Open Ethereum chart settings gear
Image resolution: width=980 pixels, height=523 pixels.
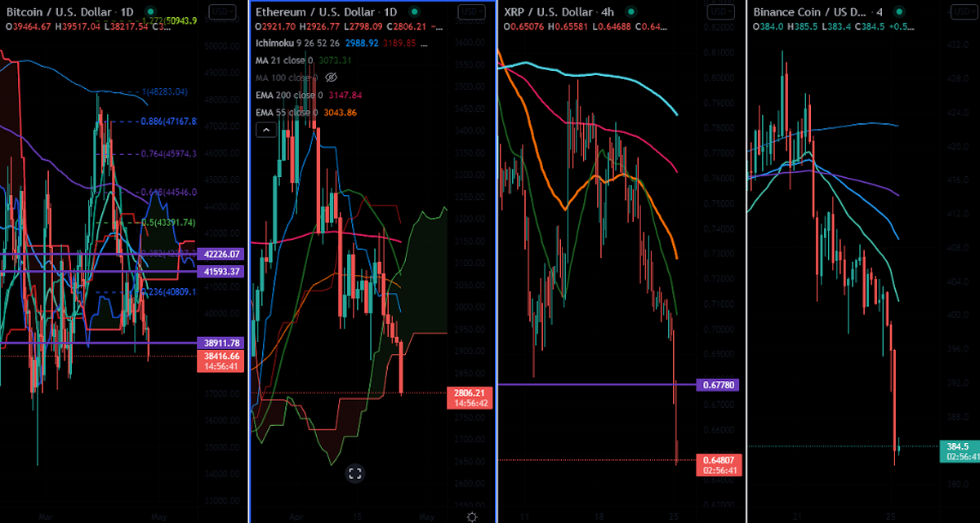point(472,516)
